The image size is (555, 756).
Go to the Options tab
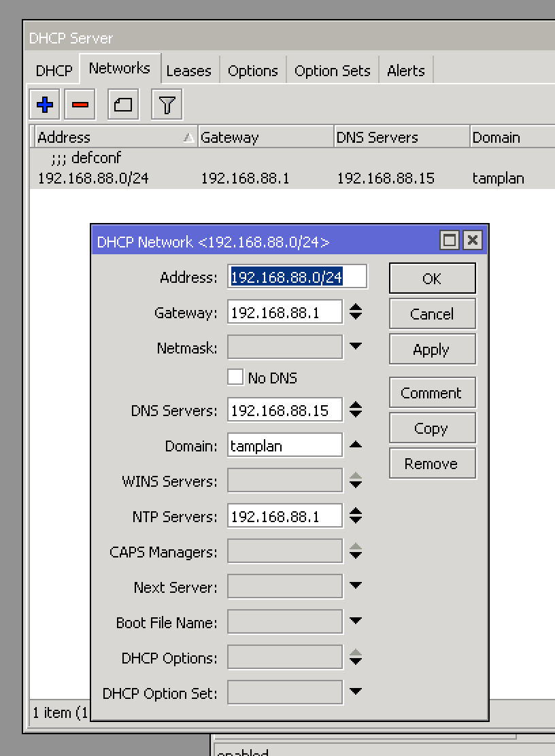tap(253, 71)
